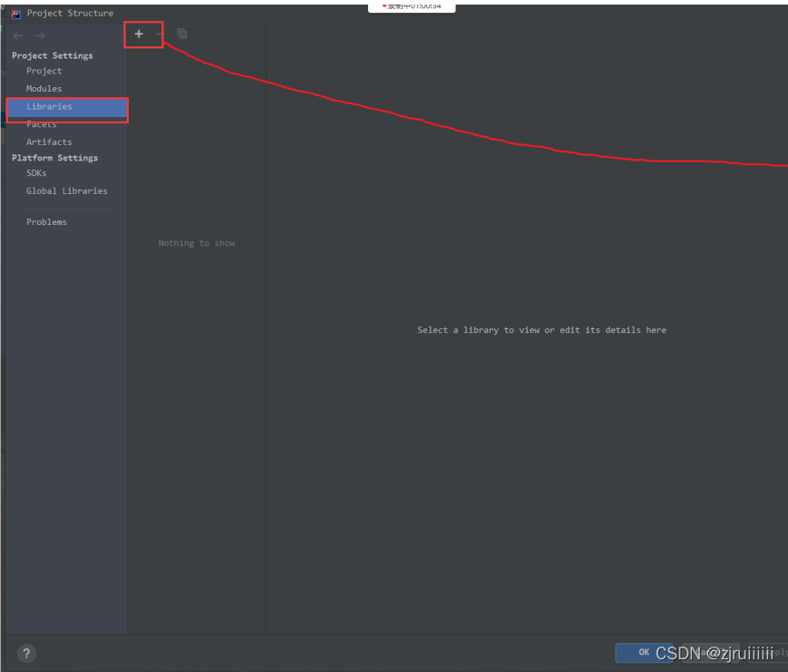Screen dimensions: 788x672
Task: Click the forward navigation arrow
Action: tap(40, 35)
